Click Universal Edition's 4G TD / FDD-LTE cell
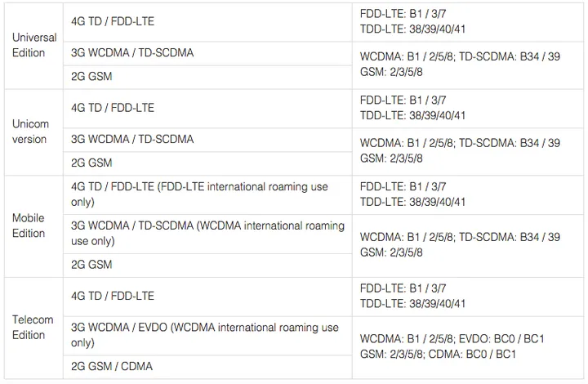This screenshot has height=384, width=588. point(113,21)
